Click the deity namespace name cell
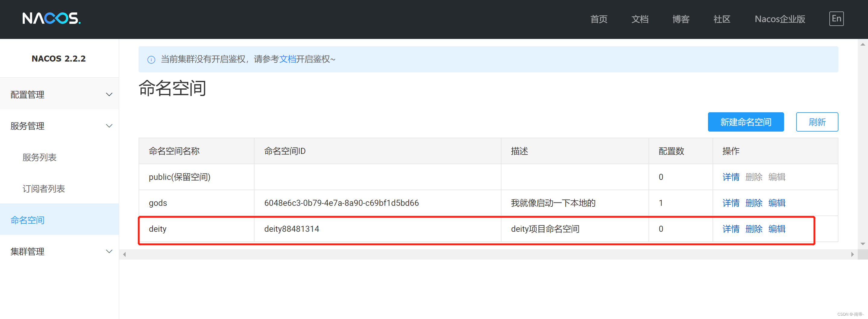Screen dimensions: 868x319 [197, 229]
